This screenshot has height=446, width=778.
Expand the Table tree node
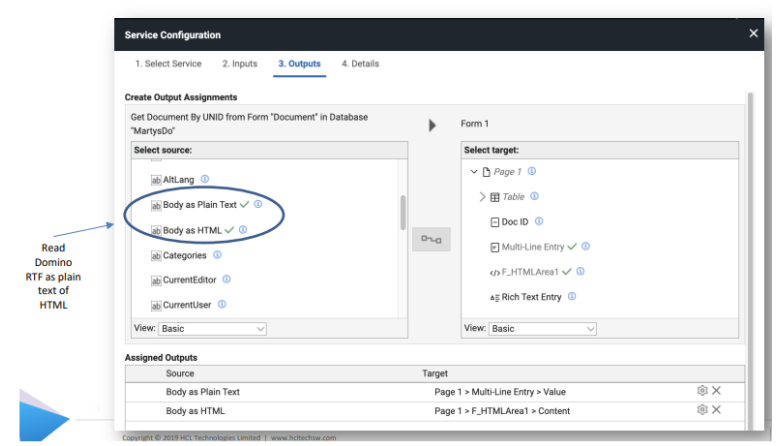coord(482,197)
